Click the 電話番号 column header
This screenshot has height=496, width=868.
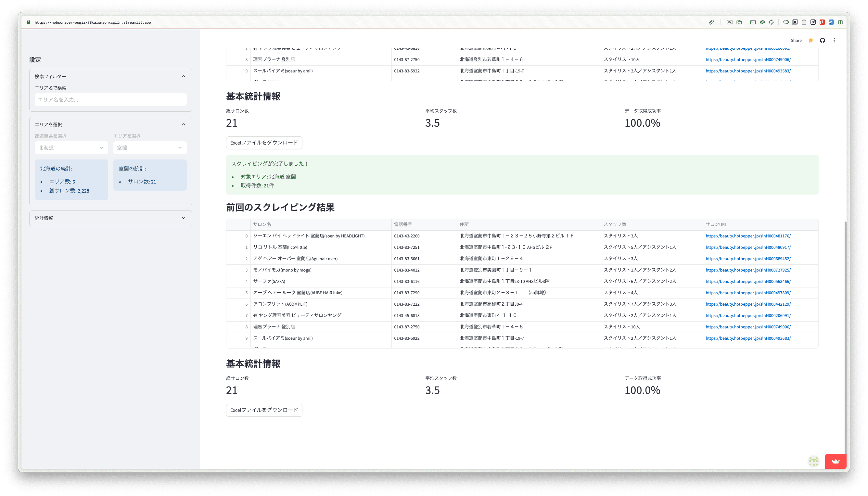coord(424,224)
